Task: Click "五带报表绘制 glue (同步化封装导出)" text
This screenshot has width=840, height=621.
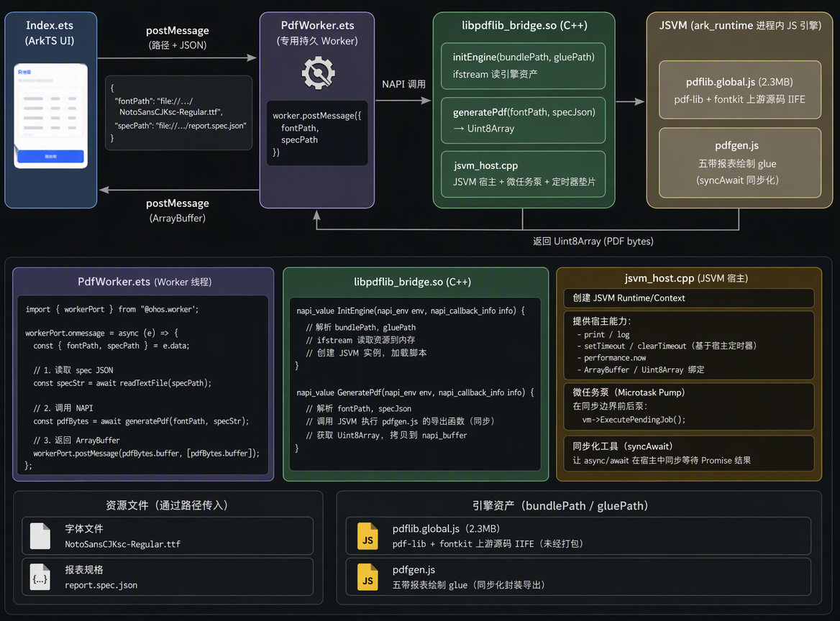Action: pyautogui.click(x=469, y=585)
